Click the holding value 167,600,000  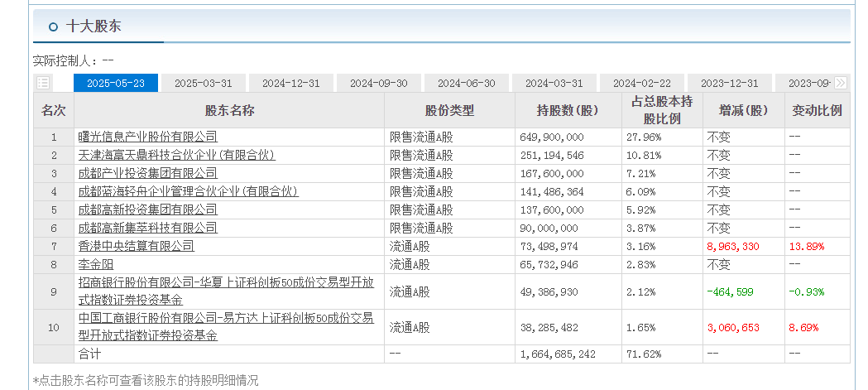552,173
